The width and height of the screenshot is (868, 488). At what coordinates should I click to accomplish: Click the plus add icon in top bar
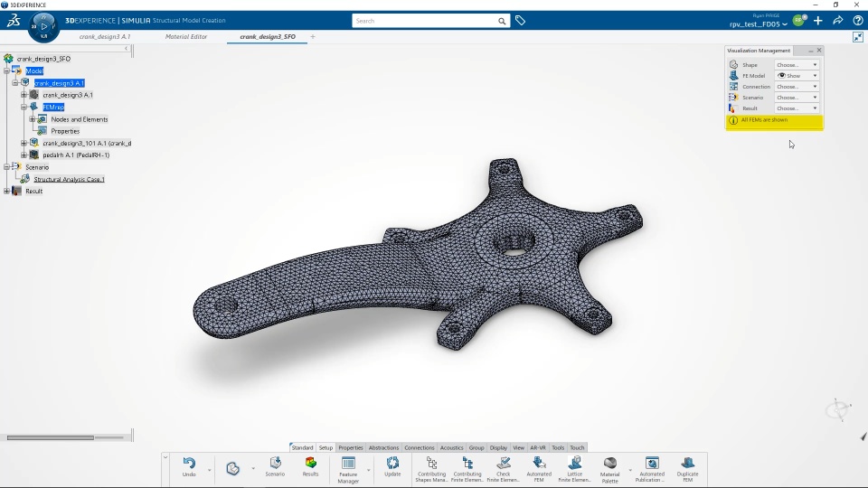tap(818, 21)
